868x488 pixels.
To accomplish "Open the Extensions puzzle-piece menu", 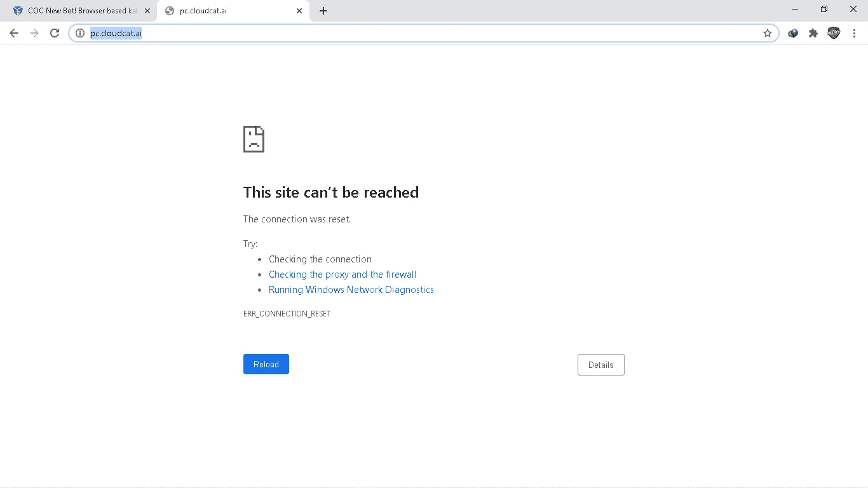I will click(813, 33).
